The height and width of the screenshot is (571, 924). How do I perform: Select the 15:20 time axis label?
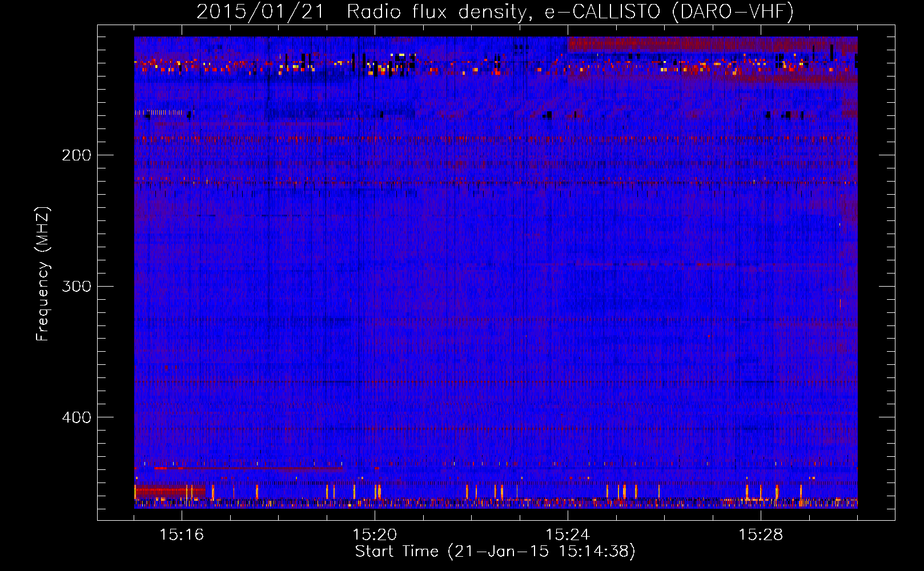375,535
